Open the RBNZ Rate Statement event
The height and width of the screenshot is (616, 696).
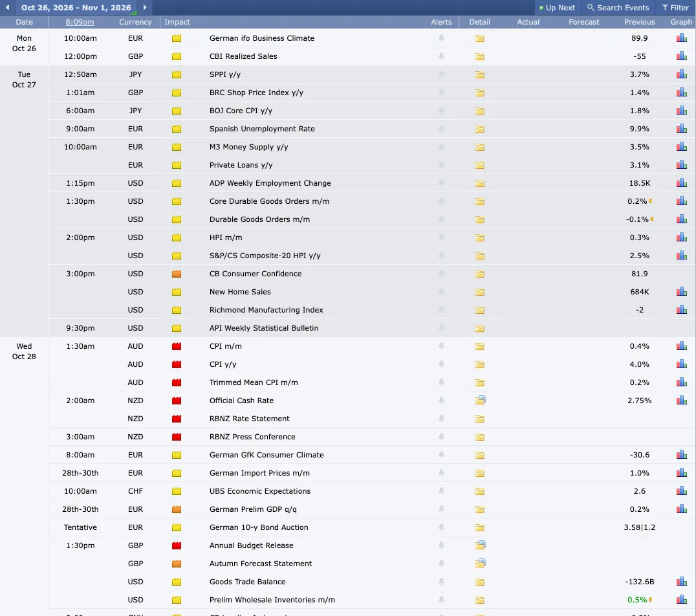(x=250, y=419)
